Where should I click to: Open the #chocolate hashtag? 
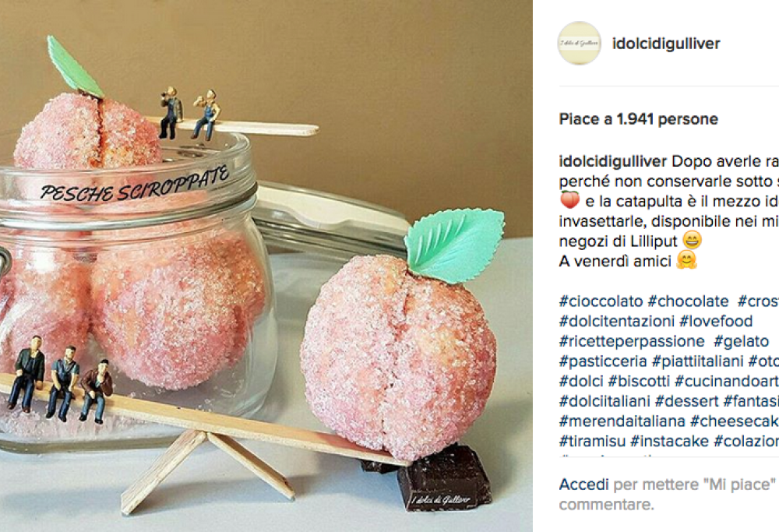point(689,301)
